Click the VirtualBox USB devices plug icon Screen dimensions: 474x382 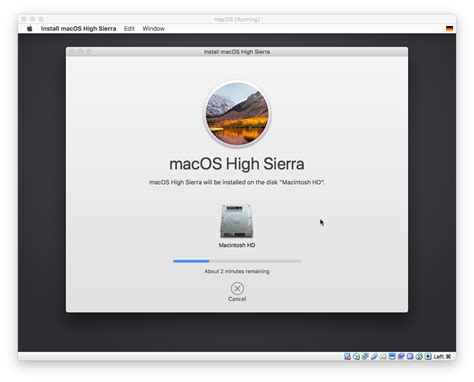(x=374, y=356)
